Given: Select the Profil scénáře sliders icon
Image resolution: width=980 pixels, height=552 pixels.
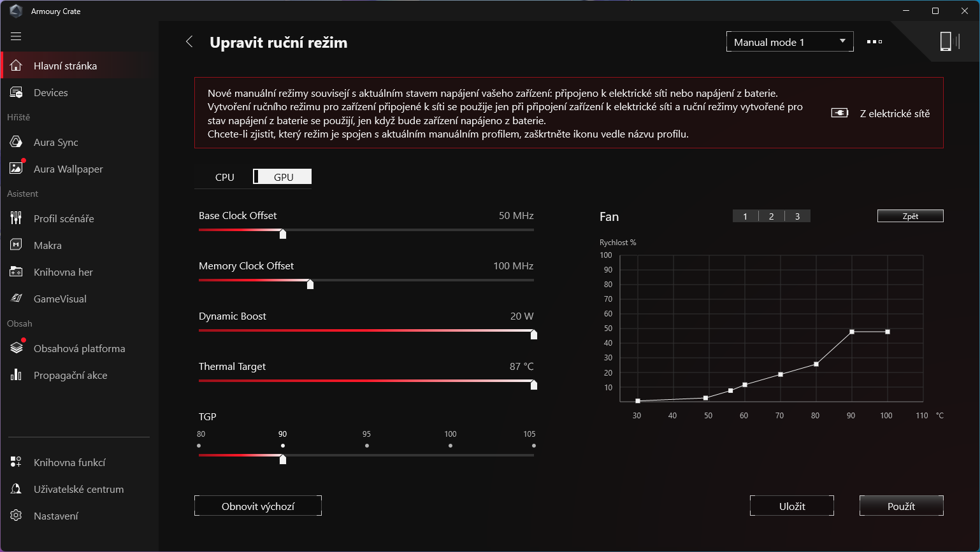Looking at the screenshot, I should tap(17, 218).
